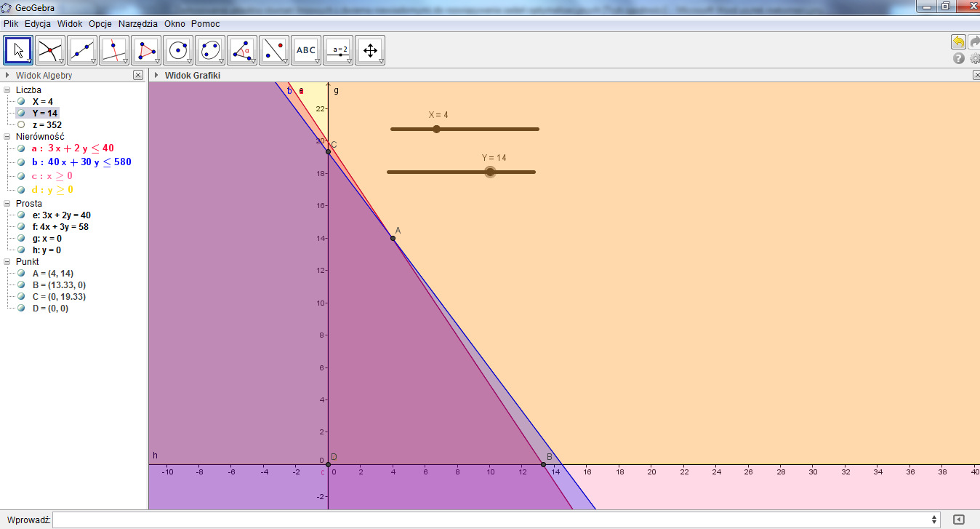Screen dimensions: 980x529
Task: Toggle visibility of number Y = 14
Action: 21,114
